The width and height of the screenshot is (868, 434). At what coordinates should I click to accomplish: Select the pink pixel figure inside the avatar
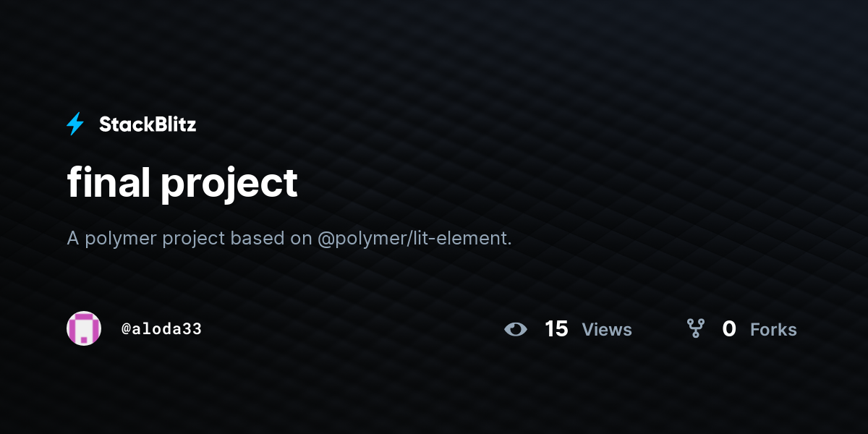[x=84, y=329]
